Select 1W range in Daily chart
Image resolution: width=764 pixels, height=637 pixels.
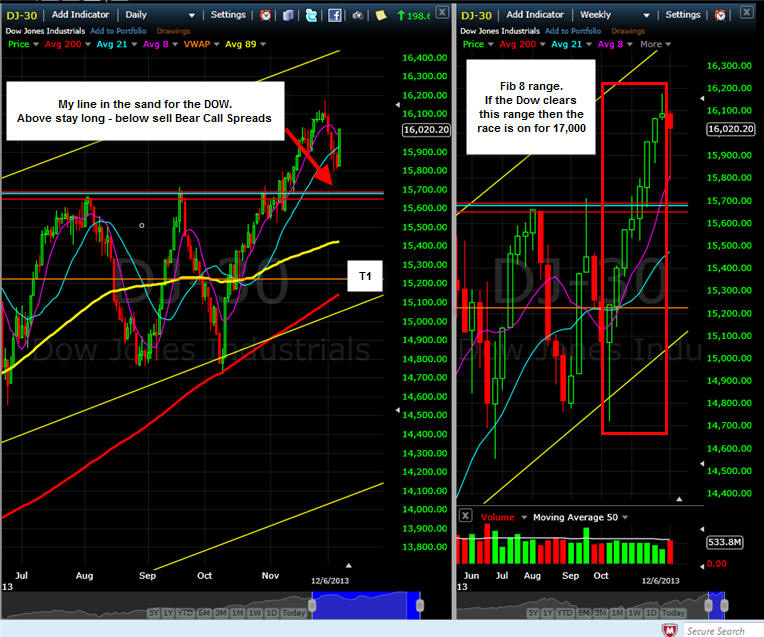[255, 613]
